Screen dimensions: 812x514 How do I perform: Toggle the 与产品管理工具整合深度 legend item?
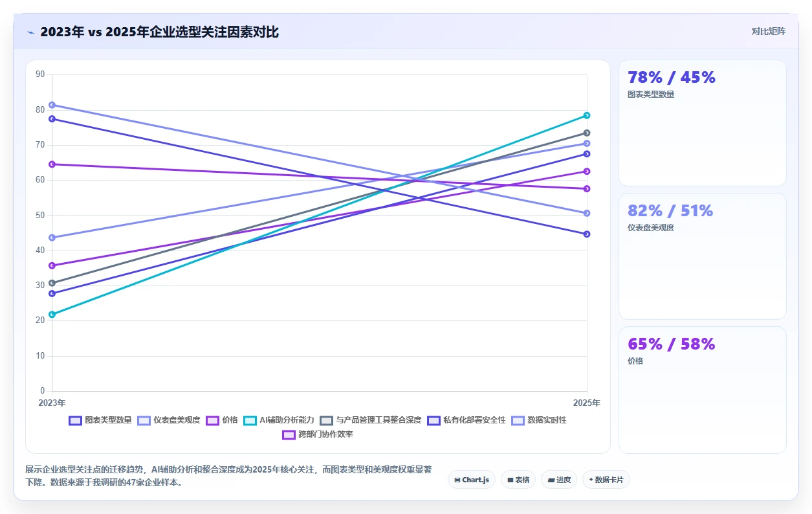pyautogui.click(x=371, y=420)
